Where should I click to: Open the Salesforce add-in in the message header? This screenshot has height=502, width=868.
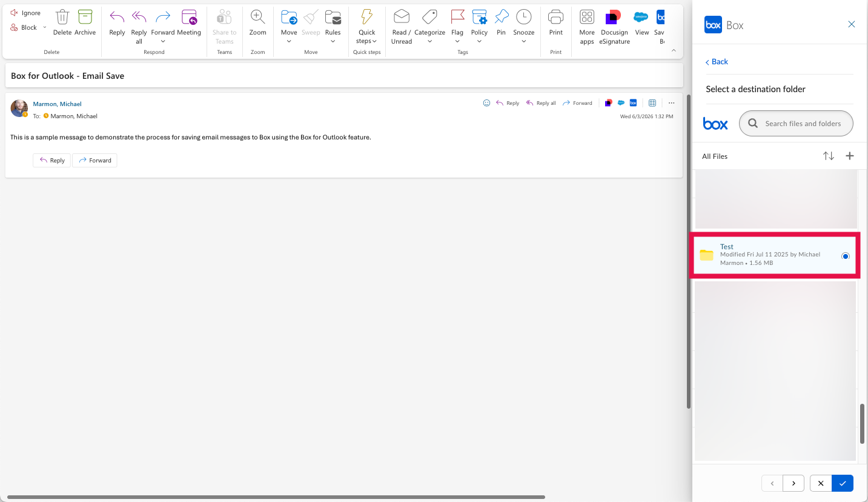click(621, 103)
